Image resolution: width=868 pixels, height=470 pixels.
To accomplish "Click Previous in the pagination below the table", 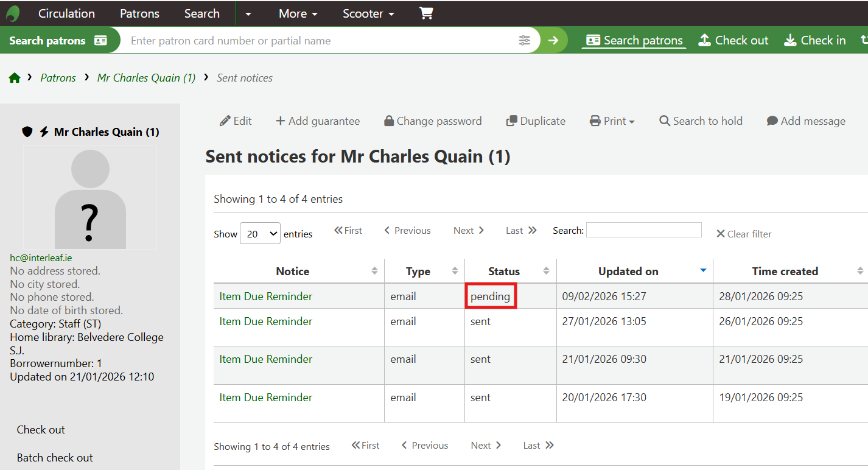I will click(x=425, y=446).
